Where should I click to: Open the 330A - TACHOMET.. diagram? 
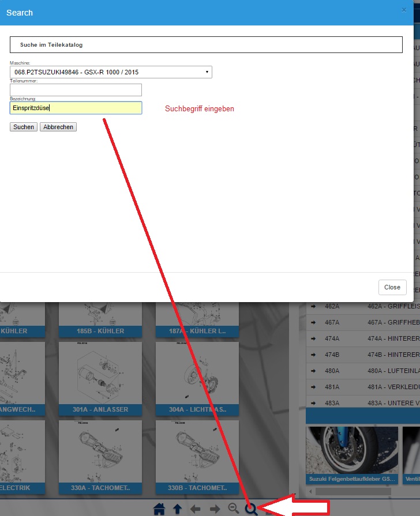100,457
